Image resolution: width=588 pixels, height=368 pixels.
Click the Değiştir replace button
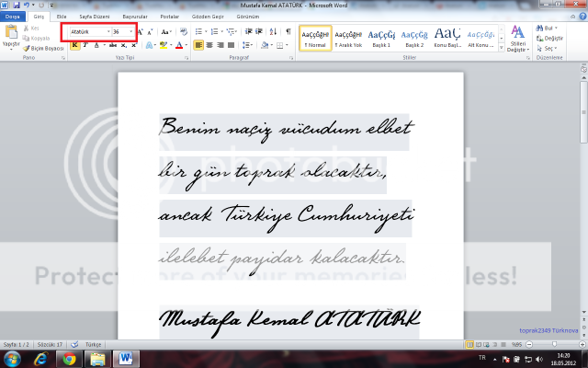(x=549, y=38)
